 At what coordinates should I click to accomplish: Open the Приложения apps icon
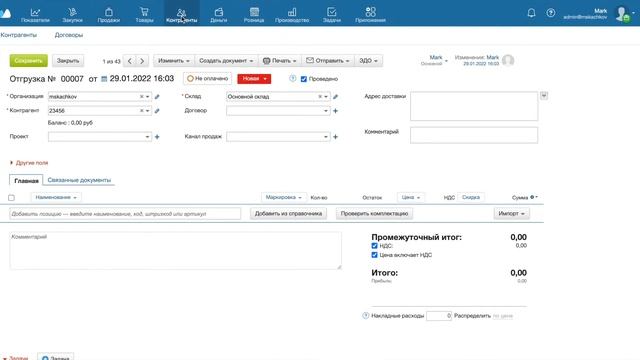pos(370,12)
